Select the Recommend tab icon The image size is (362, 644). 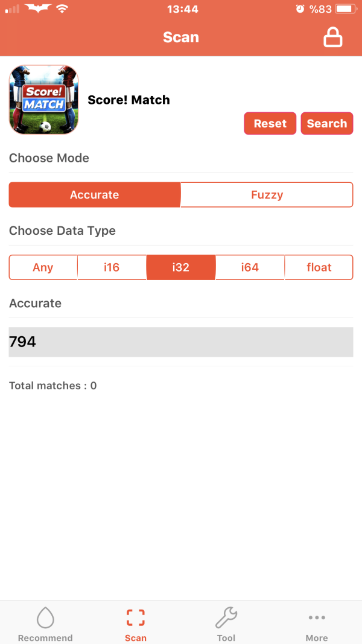(45, 617)
